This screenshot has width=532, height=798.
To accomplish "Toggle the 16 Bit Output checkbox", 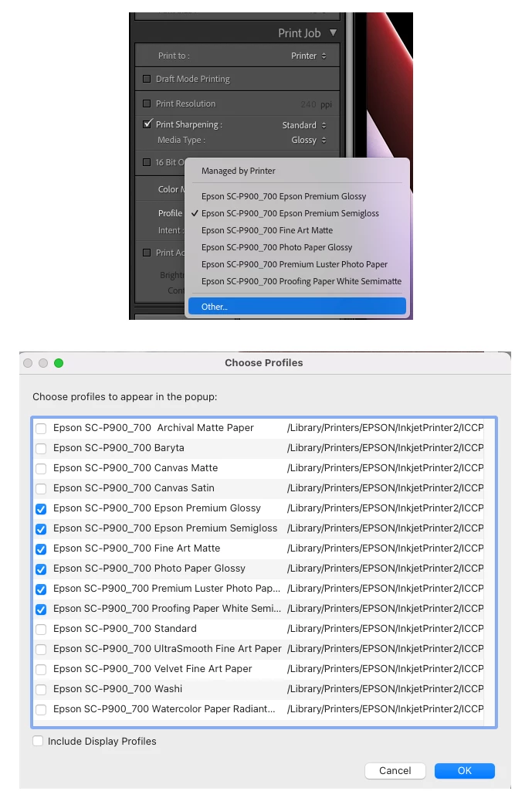I will tap(147, 162).
